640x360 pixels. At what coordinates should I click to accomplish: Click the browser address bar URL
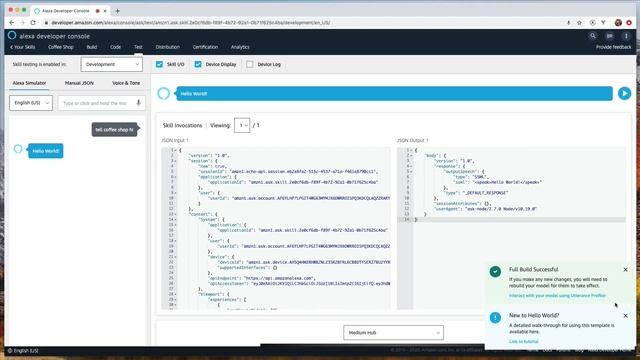point(191,23)
